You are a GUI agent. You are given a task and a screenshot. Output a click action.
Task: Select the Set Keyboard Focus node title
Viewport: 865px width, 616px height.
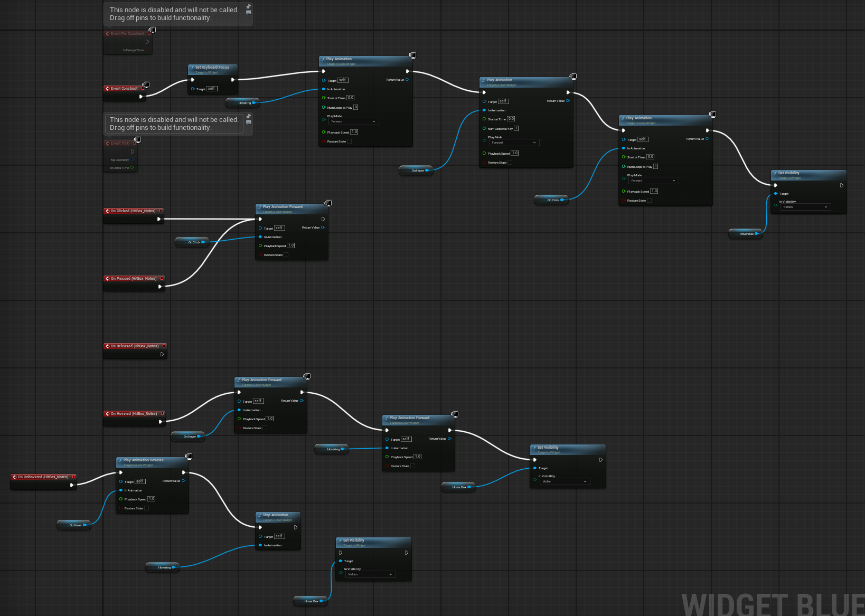[212, 68]
